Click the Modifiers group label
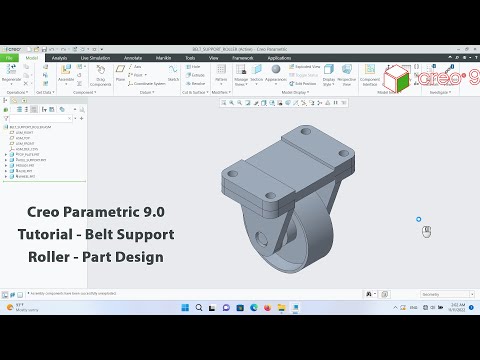 click(221, 92)
